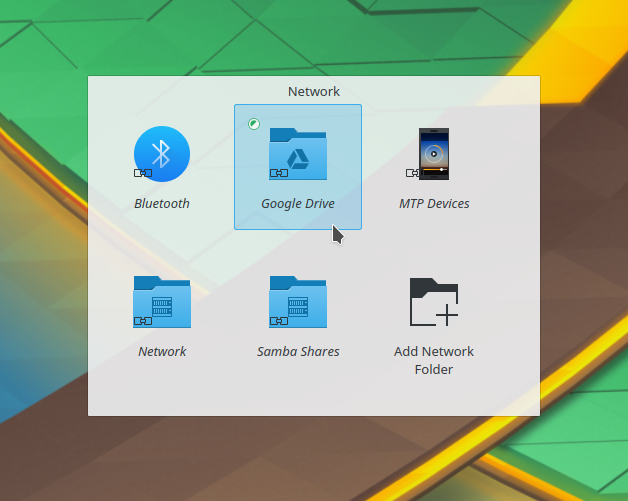Viewport: 628px width, 501px height.
Task: Click the Bluetooth label text
Action: tap(162, 203)
